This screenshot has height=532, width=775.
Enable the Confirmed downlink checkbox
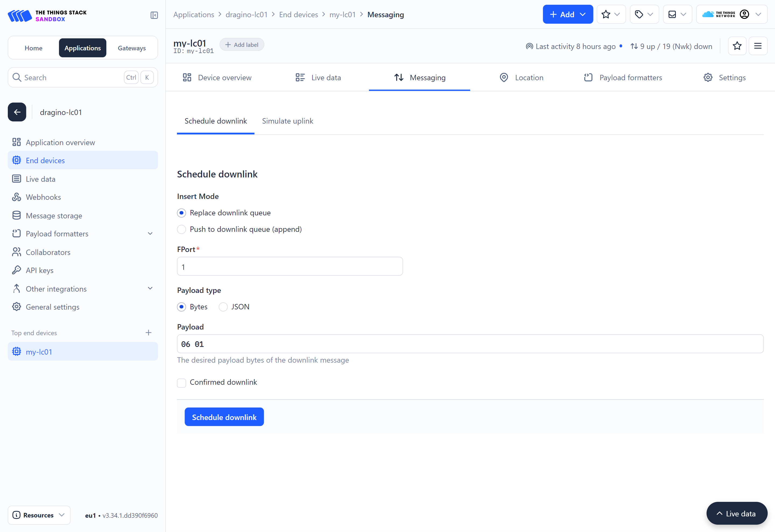(181, 383)
